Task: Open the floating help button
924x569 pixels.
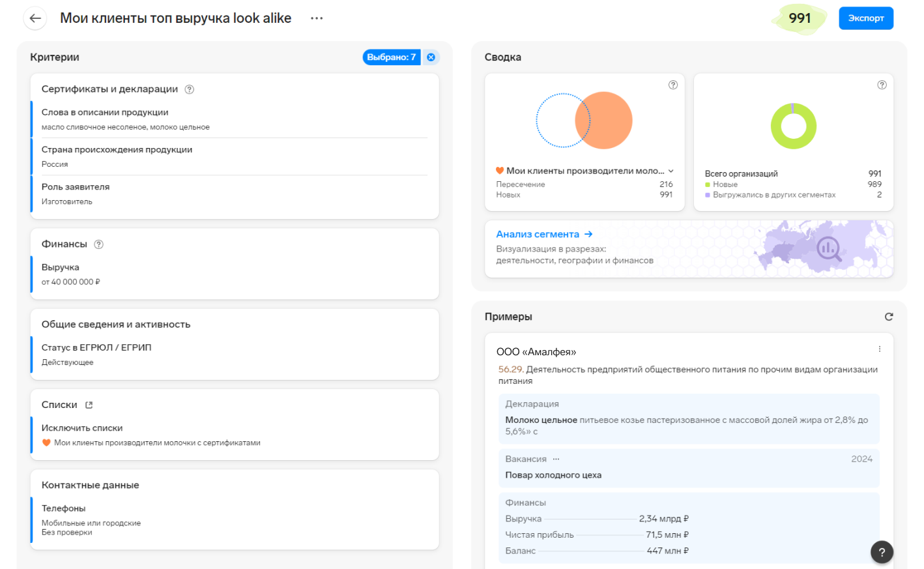Action: click(x=882, y=552)
